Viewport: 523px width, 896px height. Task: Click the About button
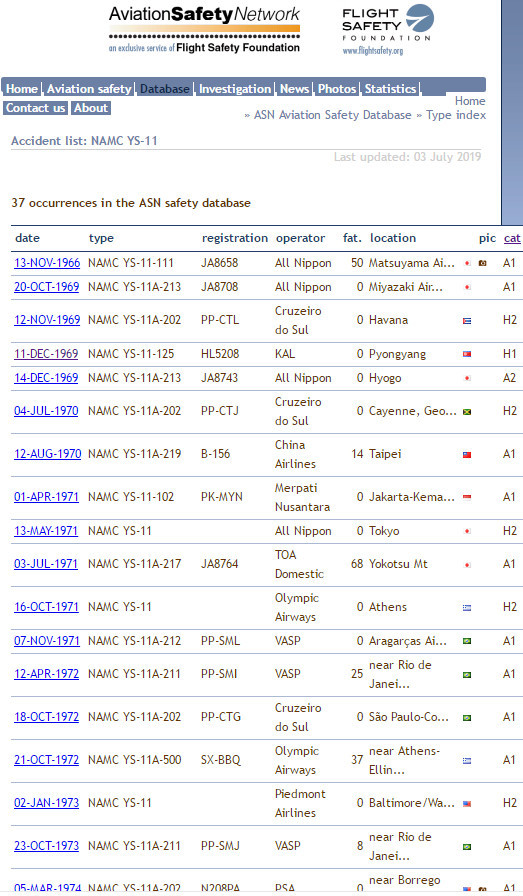91,108
